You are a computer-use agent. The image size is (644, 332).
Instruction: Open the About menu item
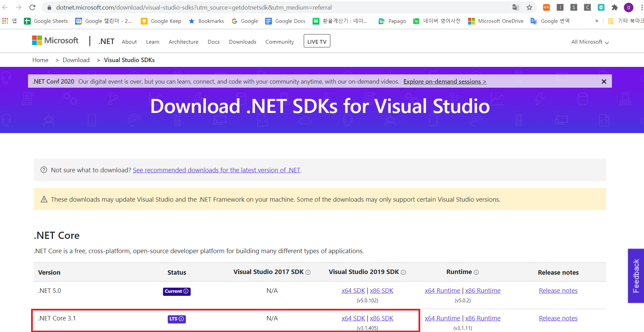[x=129, y=42]
